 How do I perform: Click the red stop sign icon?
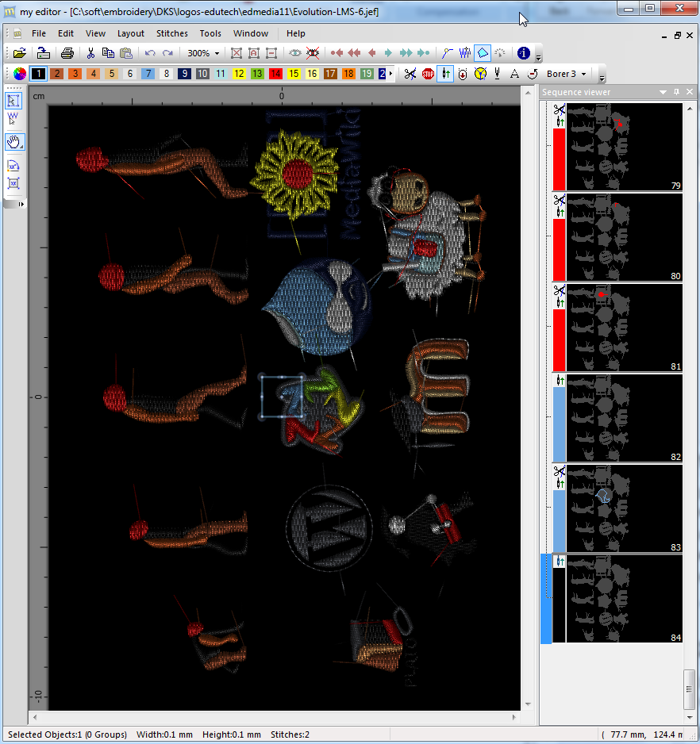[428, 74]
